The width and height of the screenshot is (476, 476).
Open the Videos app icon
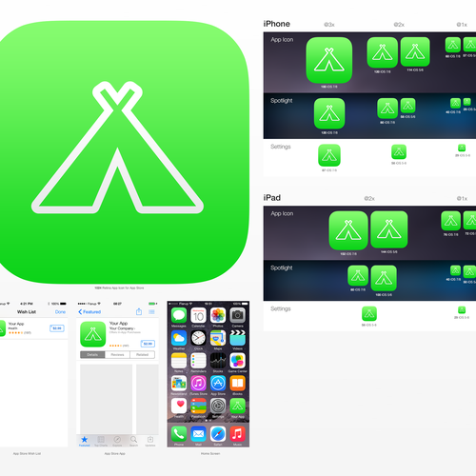pos(237,338)
